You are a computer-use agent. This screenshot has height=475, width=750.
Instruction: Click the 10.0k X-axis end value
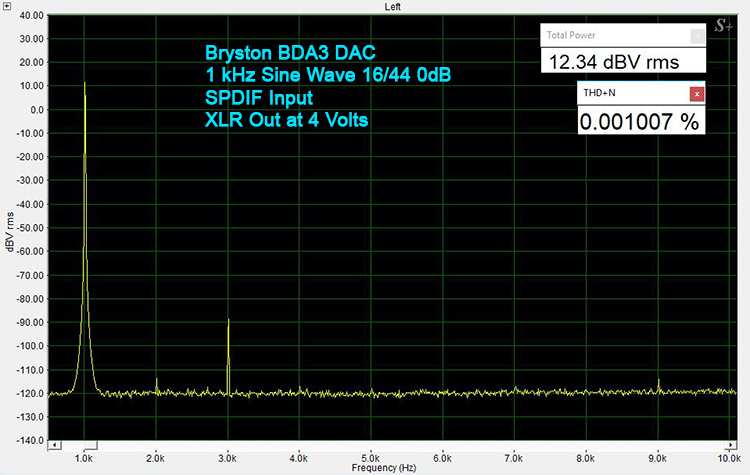click(729, 456)
